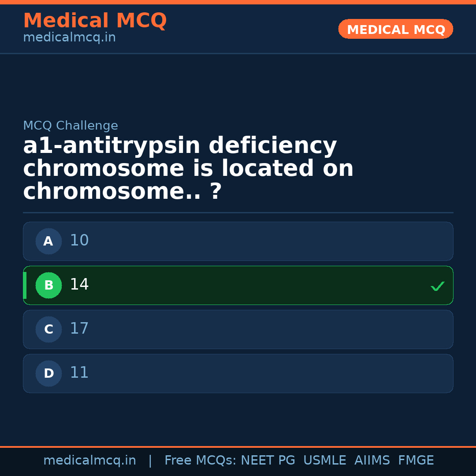Open the medicalmcq.in link under the header title
Viewport: 476px width, 476px height.
pos(69,38)
